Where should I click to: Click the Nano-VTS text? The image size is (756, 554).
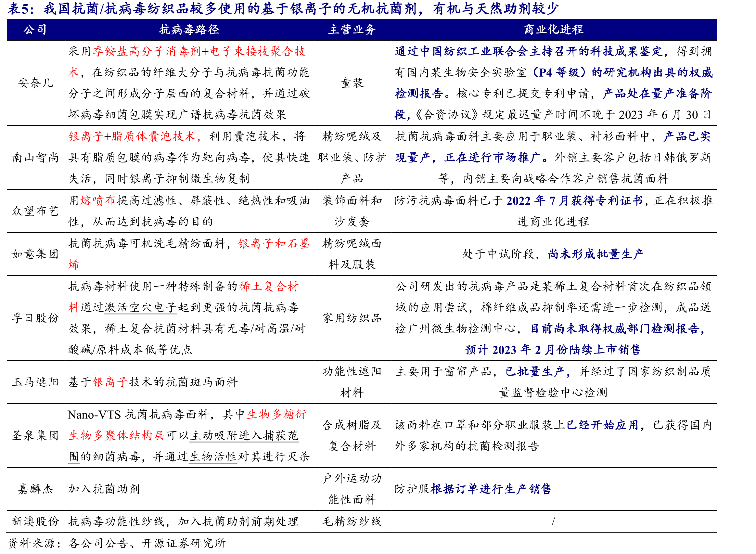[94, 415]
